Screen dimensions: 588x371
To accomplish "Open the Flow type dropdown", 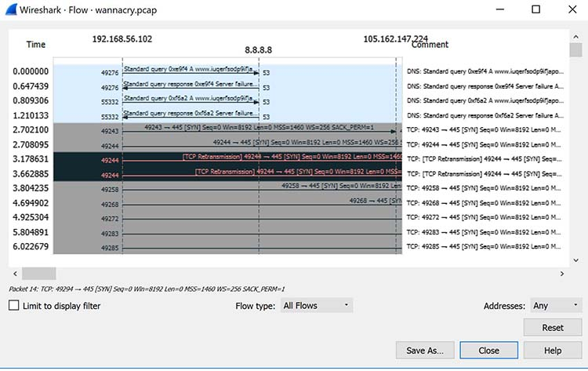I will 317,305.
